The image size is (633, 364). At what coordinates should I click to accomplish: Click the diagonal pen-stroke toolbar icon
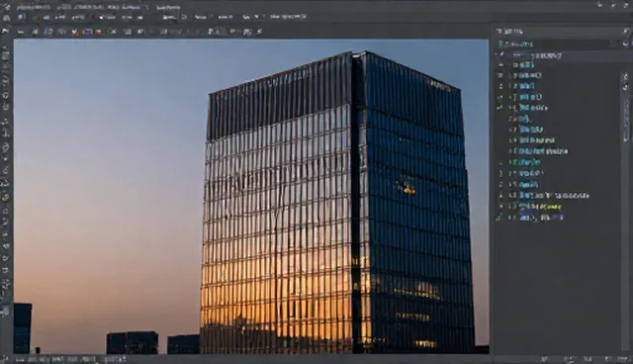coord(36,32)
